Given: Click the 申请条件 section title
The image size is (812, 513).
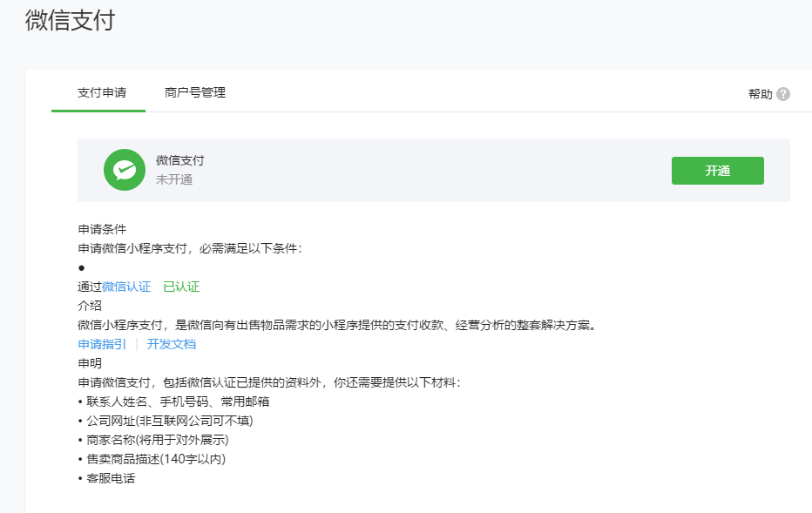Looking at the screenshot, I should (102, 229).
